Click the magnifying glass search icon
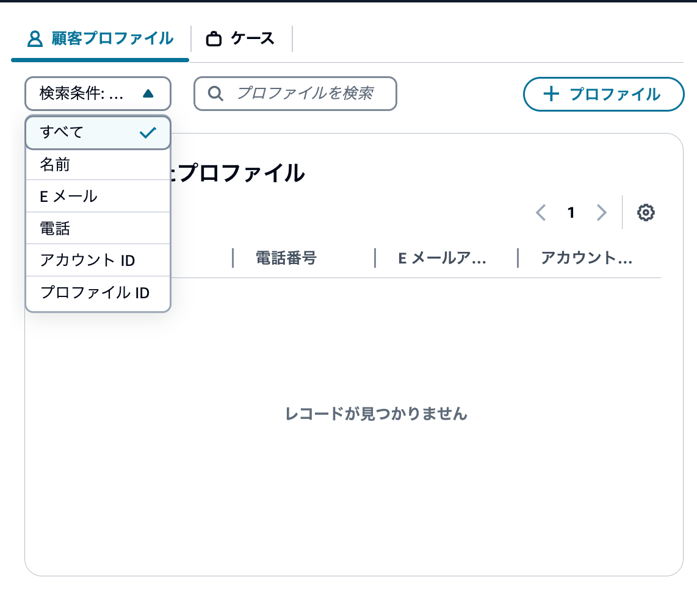697x616 pixels. click(x=215, y=94)
